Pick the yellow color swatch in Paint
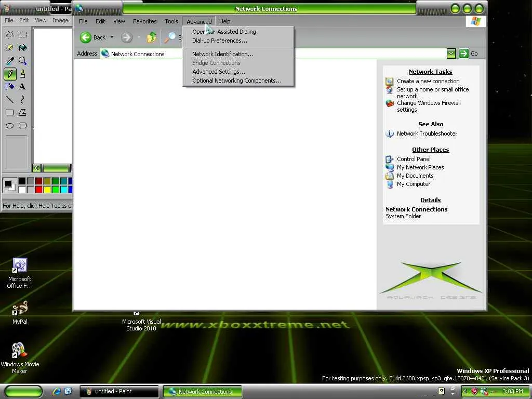The height and width of the screenshot is (399, 532). 47,189
